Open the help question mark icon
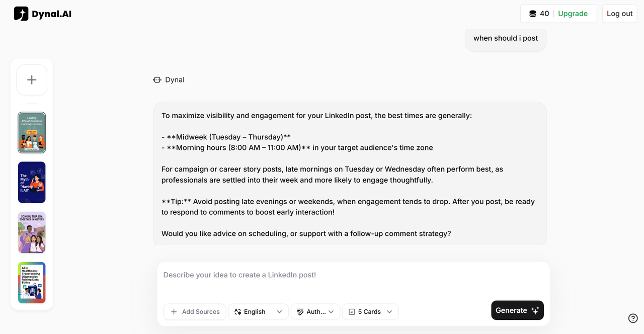This screenshot has height=334, width=644. click(x=632, y=318)
